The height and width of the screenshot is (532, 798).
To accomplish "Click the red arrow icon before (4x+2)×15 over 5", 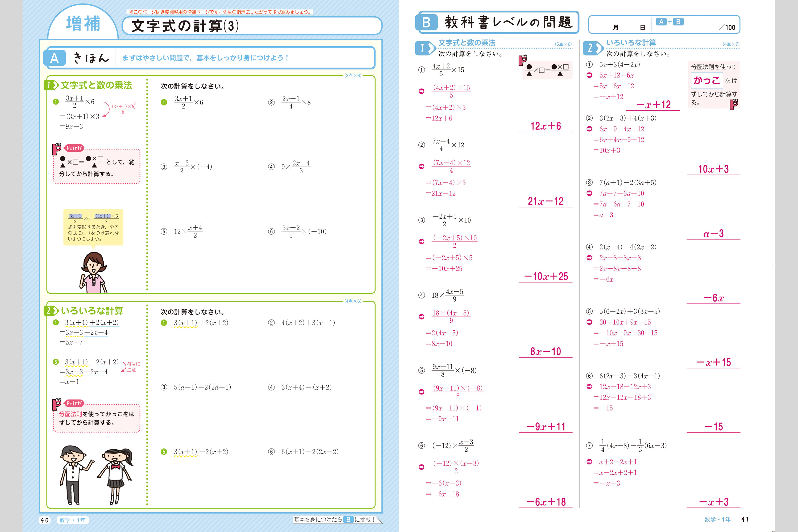I will coord(421,91).
